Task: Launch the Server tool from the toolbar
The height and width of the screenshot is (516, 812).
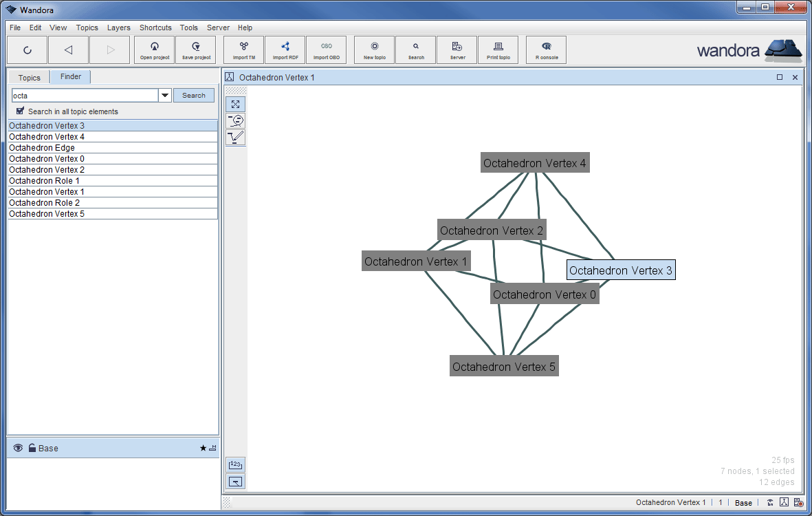Action: pyautogui.click(x=456, y=50)
